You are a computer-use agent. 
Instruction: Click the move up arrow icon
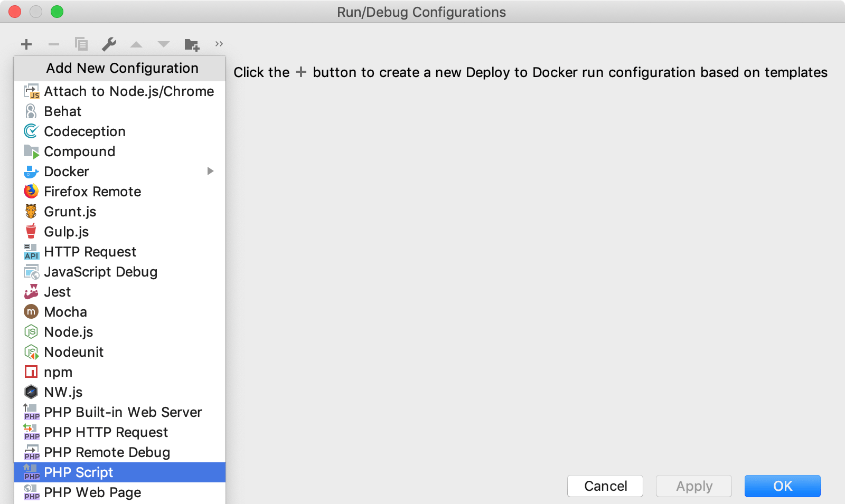coord(136,44)
